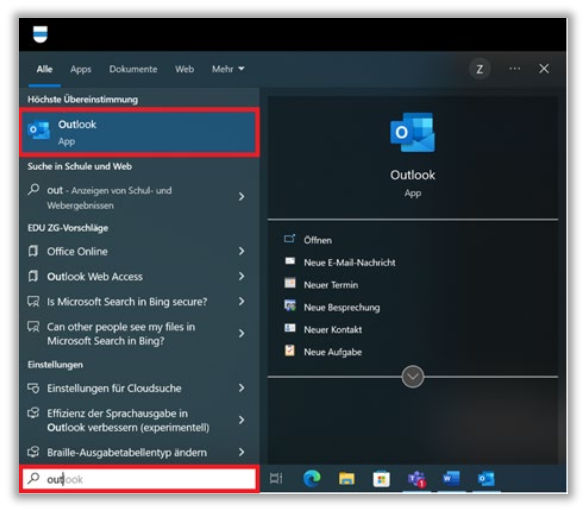Expand chevron for 'Can other people see my files'

click(241, 333)
